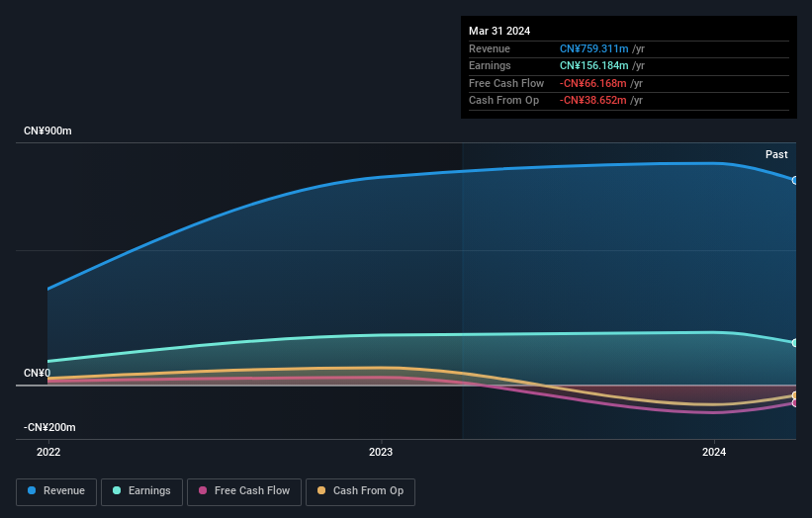Click the orange Cash From Op legend dot
Screen dimensions: 812x518
click(321, 490)
